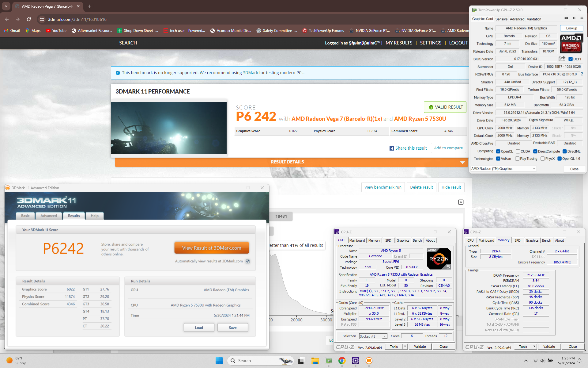Click the View benchmark run button
Image resolution: width=588 pixels, height=368 pixels.
[x=383, y=187]
